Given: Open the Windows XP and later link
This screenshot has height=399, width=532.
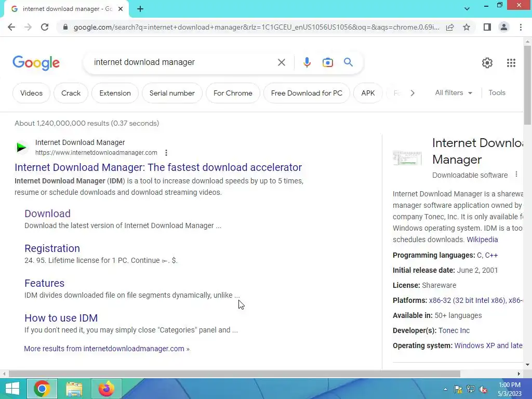Looking at the screenshot, I should 488,345.
